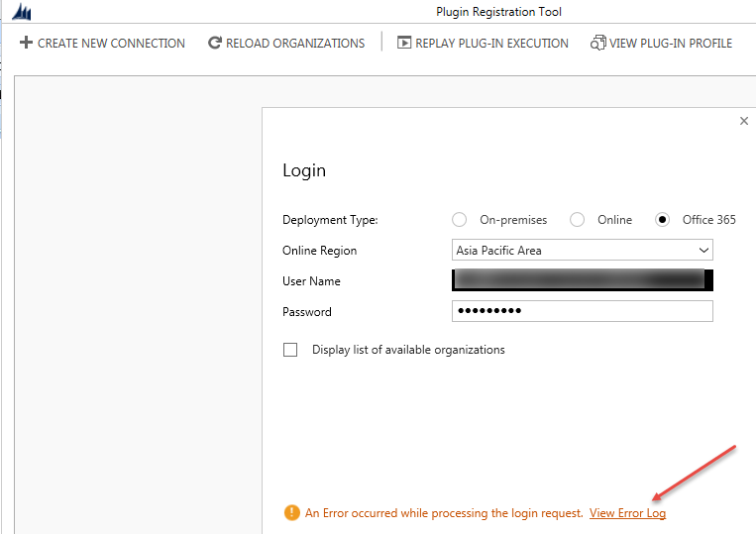756x534 pixels.
Task: Open the View Error Log link
Action: click(627, 513)
